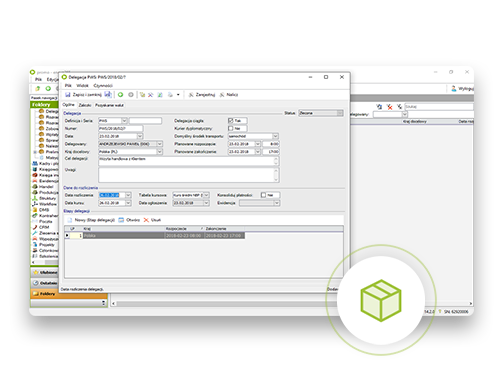Click the 'Szukaj' search field in main window

click(x=439, y=107)
